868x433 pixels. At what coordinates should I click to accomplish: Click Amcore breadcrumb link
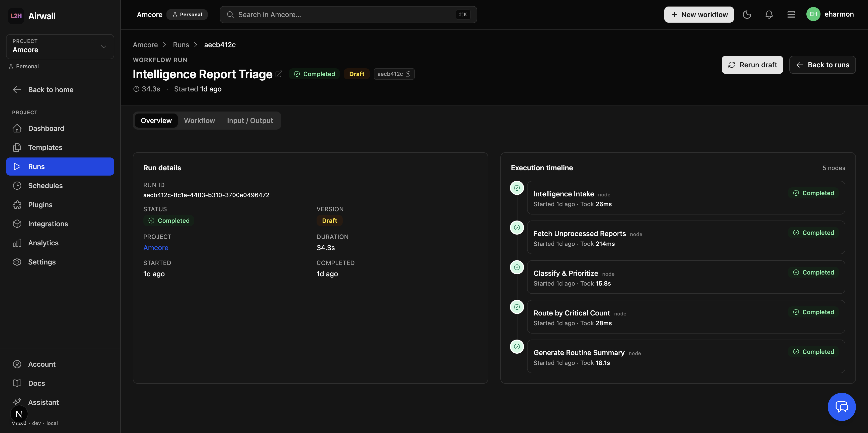pos(145,45)
